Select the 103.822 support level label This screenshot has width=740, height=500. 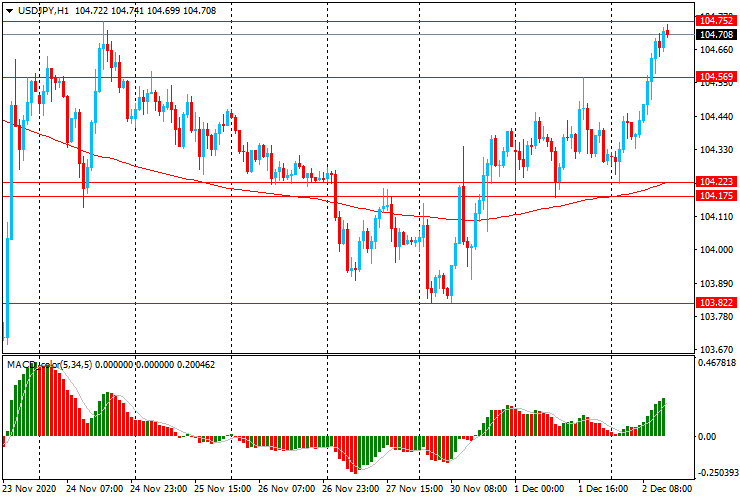click(716, 303)
